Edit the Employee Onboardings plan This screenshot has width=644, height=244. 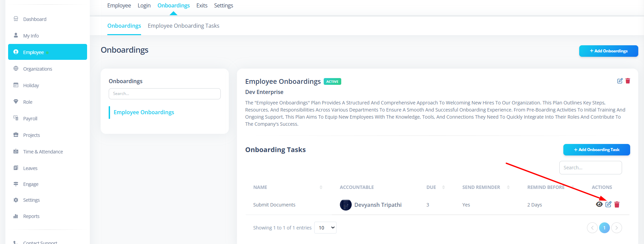click(620, 81)
